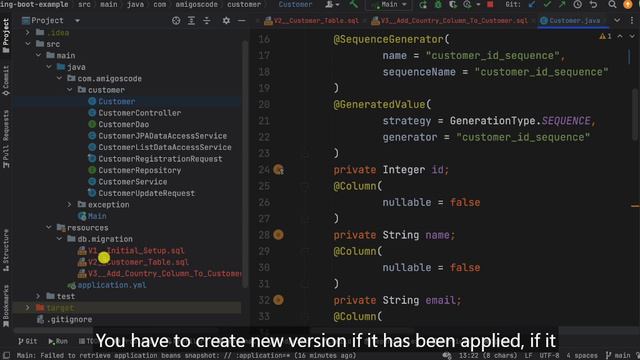
Task: Collapse the main folder
Action: (x=38, y=55)
